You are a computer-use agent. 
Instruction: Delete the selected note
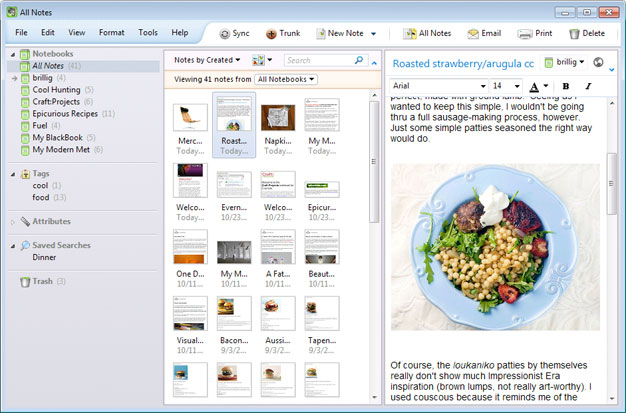[x=586, y=33]
